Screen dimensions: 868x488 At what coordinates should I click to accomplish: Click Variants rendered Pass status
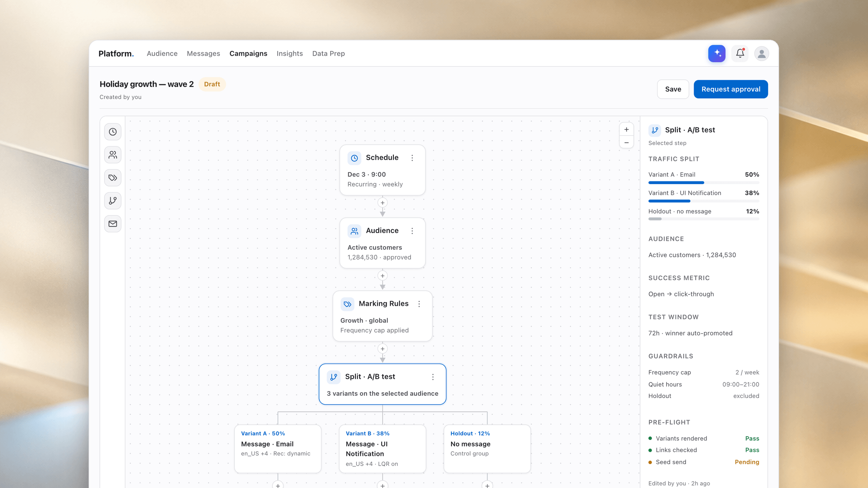(752, 438)
